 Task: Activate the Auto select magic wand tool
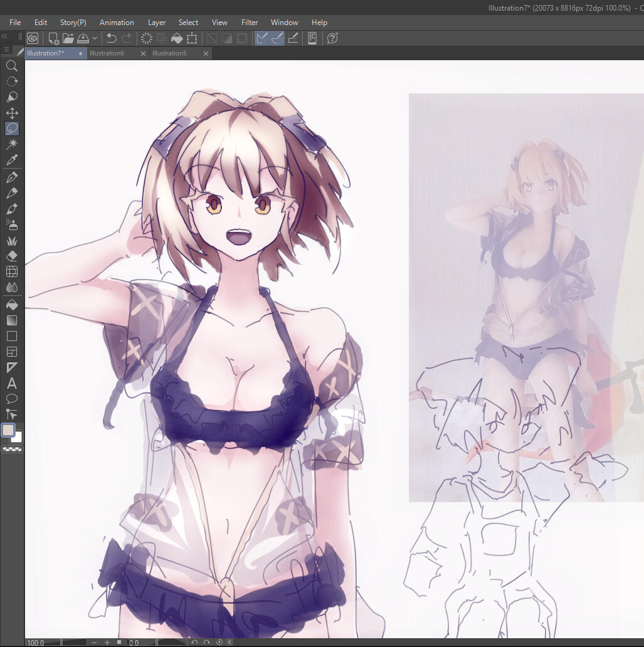point(11,145)
